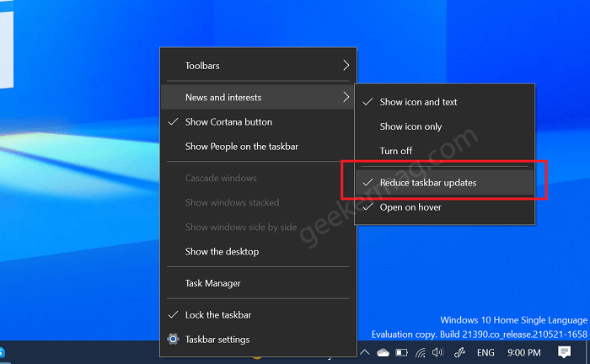
Task: Open the Wi-Fi network tray icon
Action: click(420, 352)
